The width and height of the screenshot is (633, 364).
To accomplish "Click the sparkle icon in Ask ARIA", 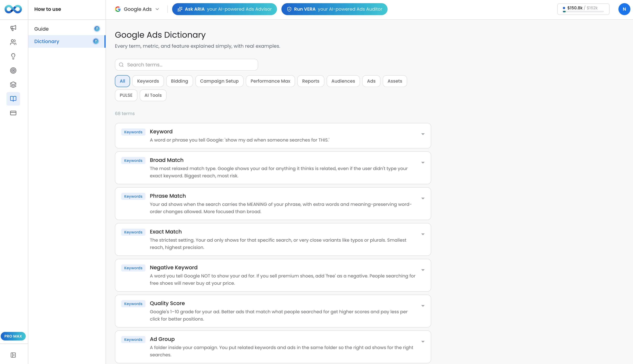I will tap(180, 9).
